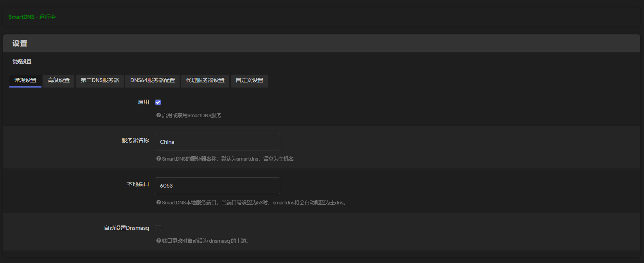
Task: Click the hint text 启用或禁用SmartDNS服务
Action: [x=192, y=115]
